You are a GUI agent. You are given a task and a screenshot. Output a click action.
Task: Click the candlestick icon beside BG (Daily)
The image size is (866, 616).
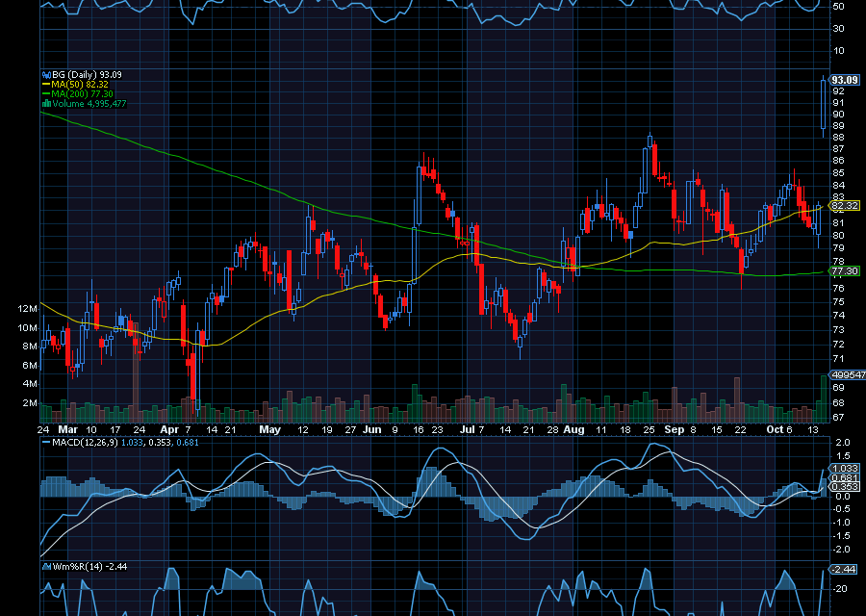click(45, 75)
